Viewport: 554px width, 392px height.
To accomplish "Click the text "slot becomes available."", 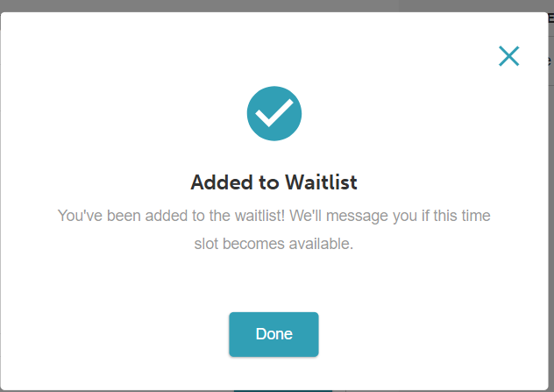I will point(273,244).
